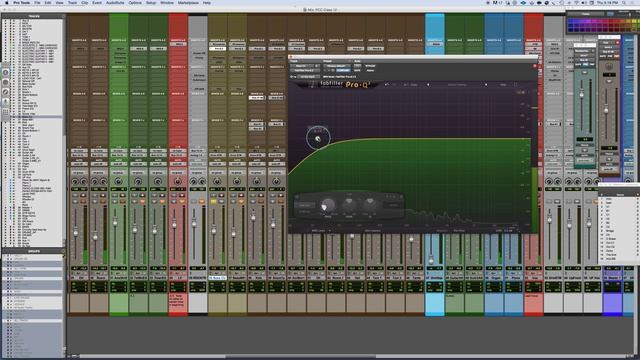
Task: Click the volume fader on light blue strip
Action: pos(431,260)
